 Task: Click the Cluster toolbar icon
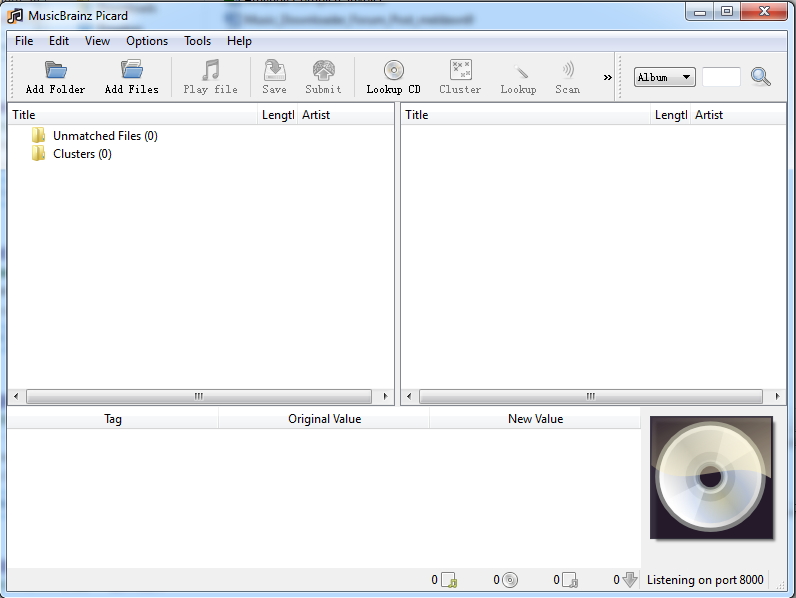pyautogui.click(x=460, y=71)
